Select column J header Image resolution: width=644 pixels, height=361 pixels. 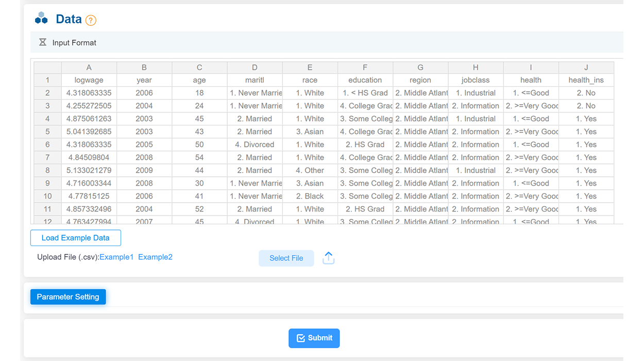586,68
